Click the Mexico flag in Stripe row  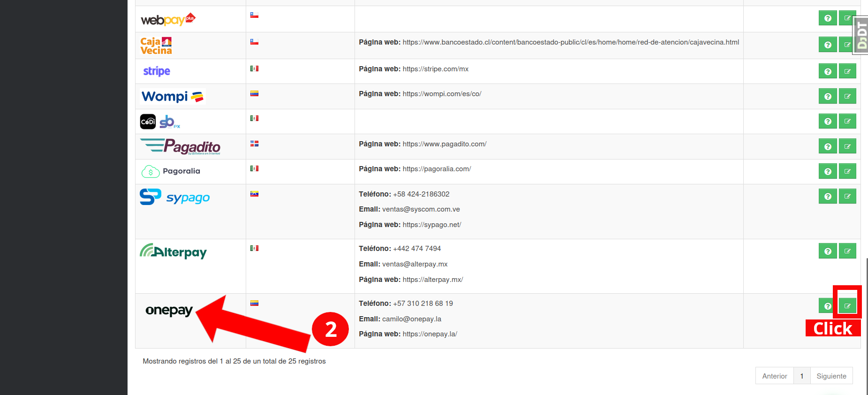click(x=254, y=68)
